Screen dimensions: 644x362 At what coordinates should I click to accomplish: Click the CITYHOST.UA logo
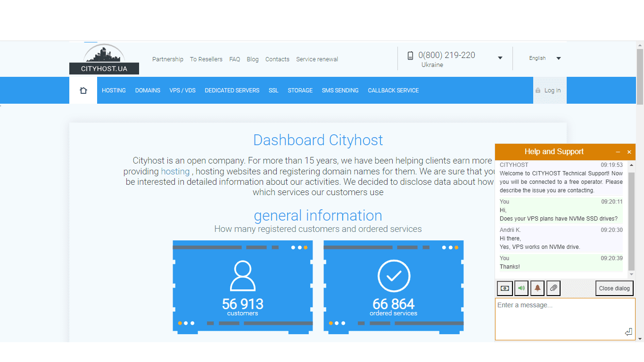click(104, 59)
